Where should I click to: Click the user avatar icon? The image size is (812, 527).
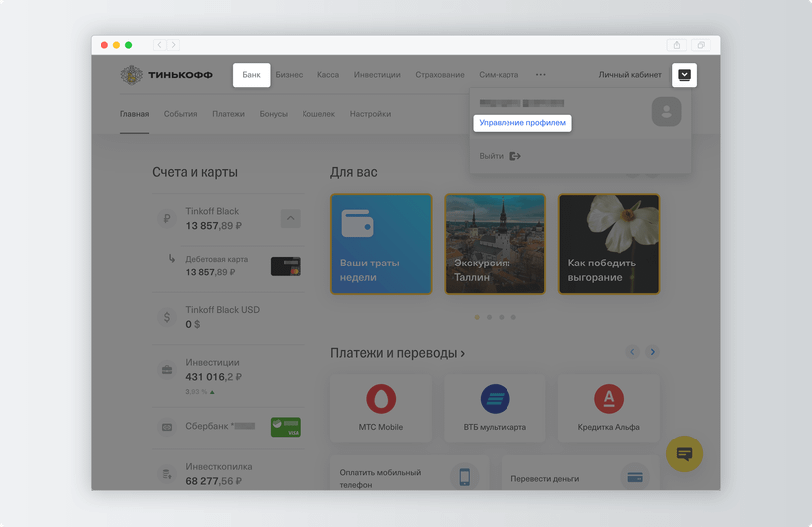click(x=666, y=111)
